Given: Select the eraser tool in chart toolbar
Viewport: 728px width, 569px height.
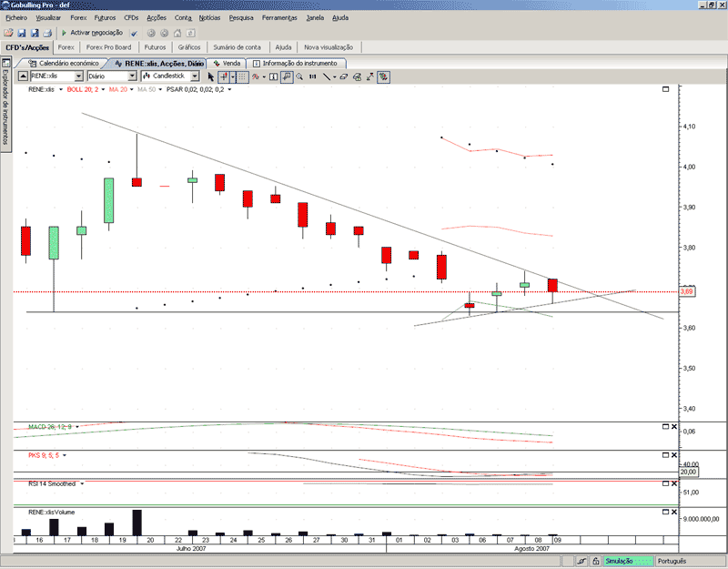Looking at the screenshot, I should [x=344, y=76].
